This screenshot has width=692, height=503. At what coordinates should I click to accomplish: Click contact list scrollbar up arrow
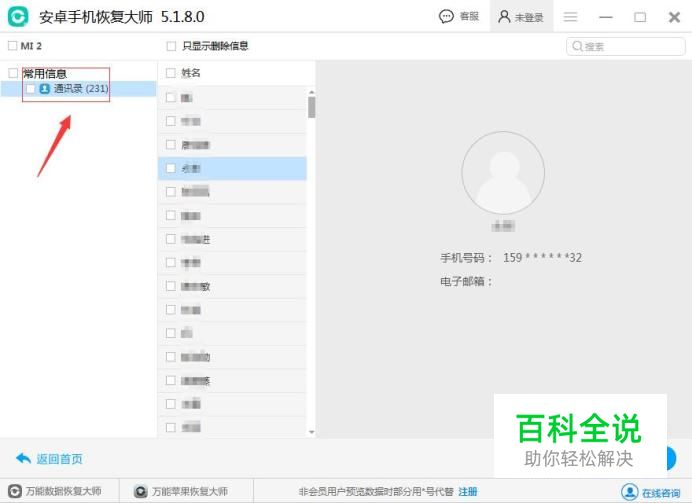pyautogui.click(x=312, y=92)
